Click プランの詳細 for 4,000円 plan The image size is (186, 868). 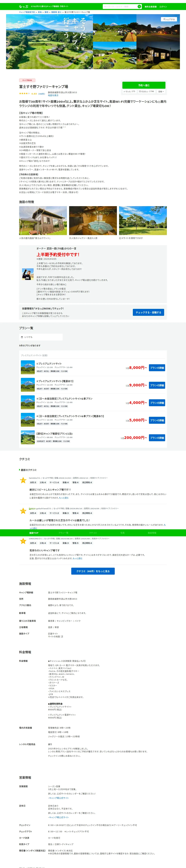click(157, 403)
